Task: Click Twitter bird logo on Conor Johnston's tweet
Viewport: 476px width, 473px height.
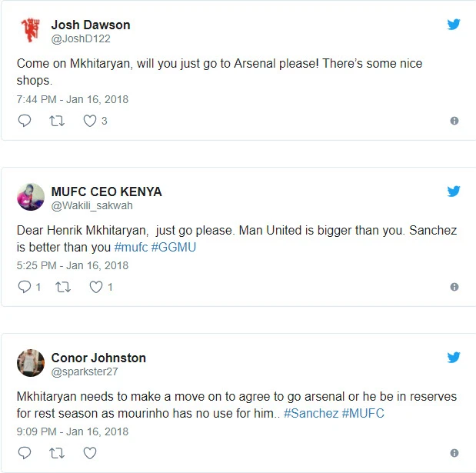Action: coord(454,358)
